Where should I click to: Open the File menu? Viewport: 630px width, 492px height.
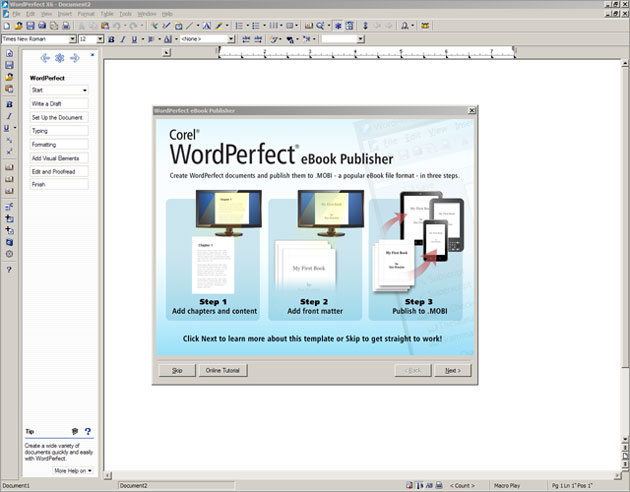[16, 14]
